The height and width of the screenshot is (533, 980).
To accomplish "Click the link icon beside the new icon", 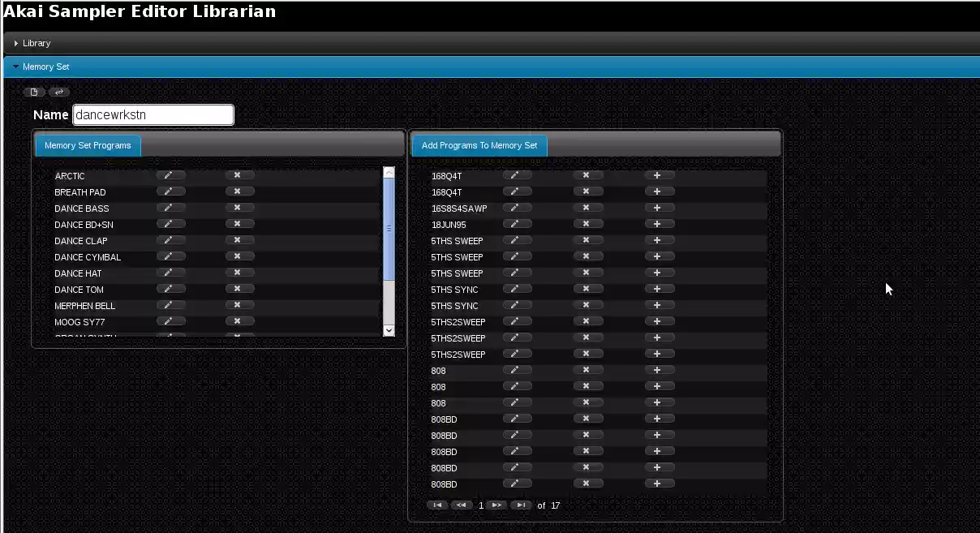I will [58, 92].
